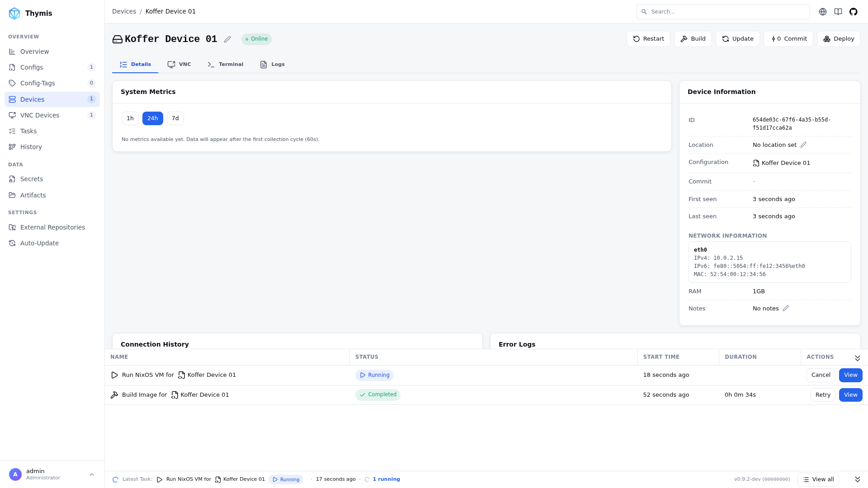Viewport: 868px width, 488px height.
Task: Switch to the VNC tab
Action: (179, 65)
